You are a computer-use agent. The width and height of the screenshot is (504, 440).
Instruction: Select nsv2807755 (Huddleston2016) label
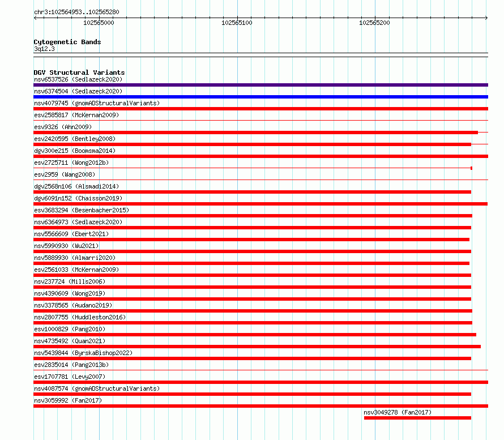[x=80, y=317]
